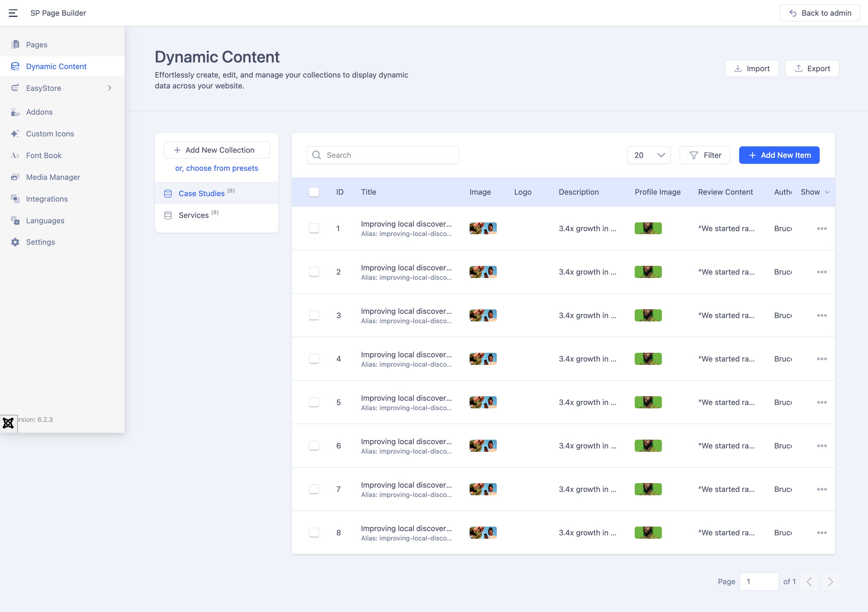Click the Joomla logo icon

pos(8,423)
